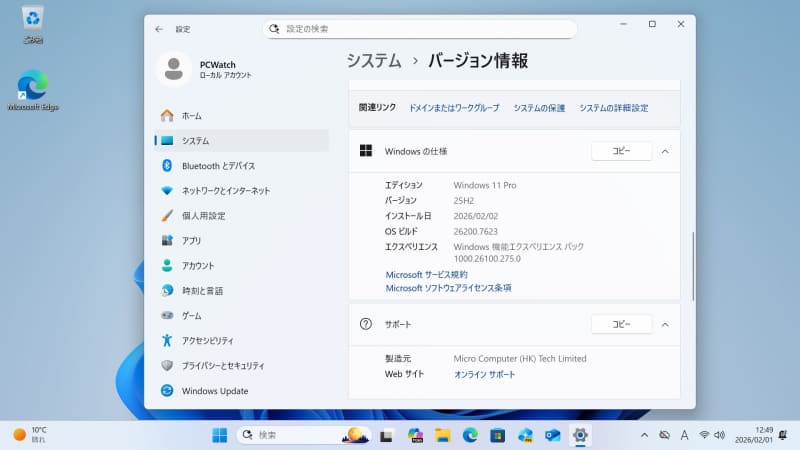Viewport: 800px width, 450px height.
Task: Open the weather widget showing 10°C
Action: [30, 435]
